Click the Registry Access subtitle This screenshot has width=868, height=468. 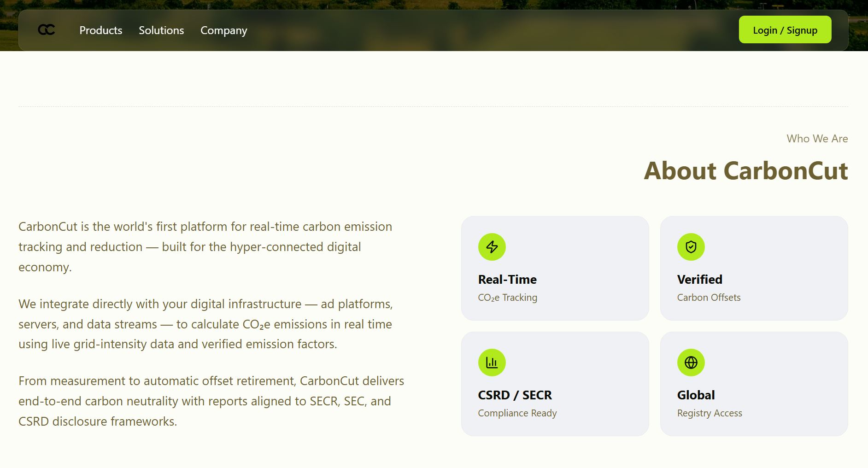(710, 413)
